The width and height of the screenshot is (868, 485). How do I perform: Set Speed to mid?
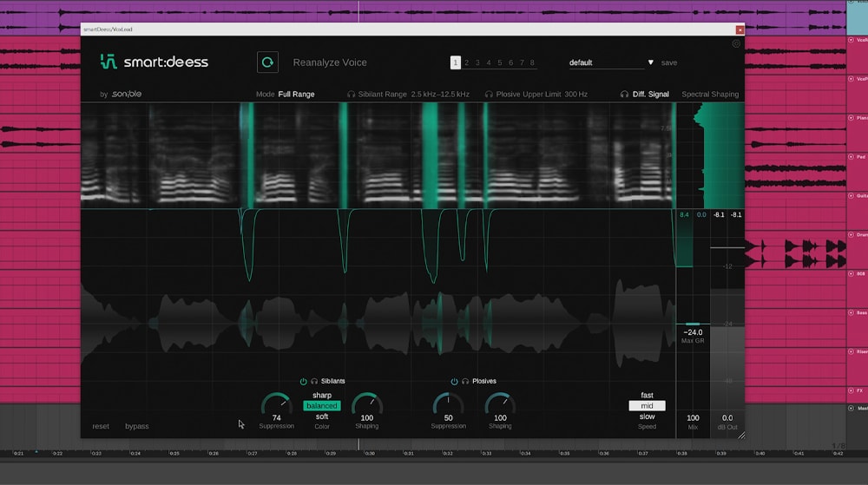click(647, 406)
